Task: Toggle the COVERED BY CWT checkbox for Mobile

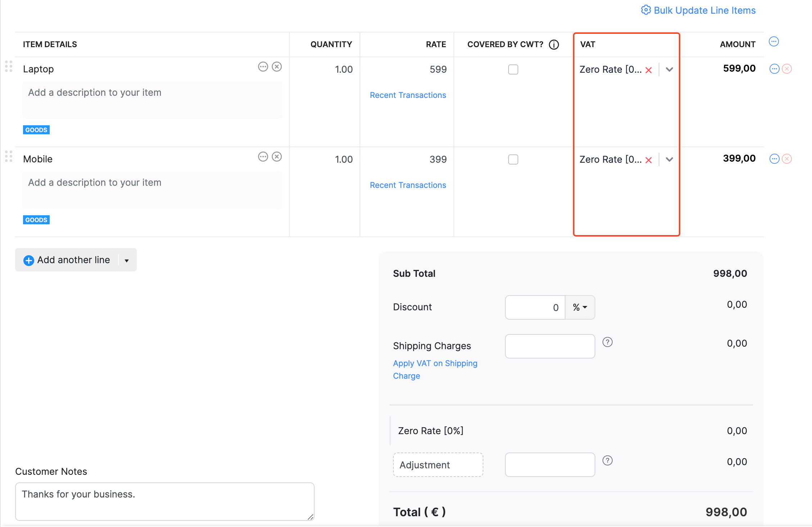Action: [513, 159]
